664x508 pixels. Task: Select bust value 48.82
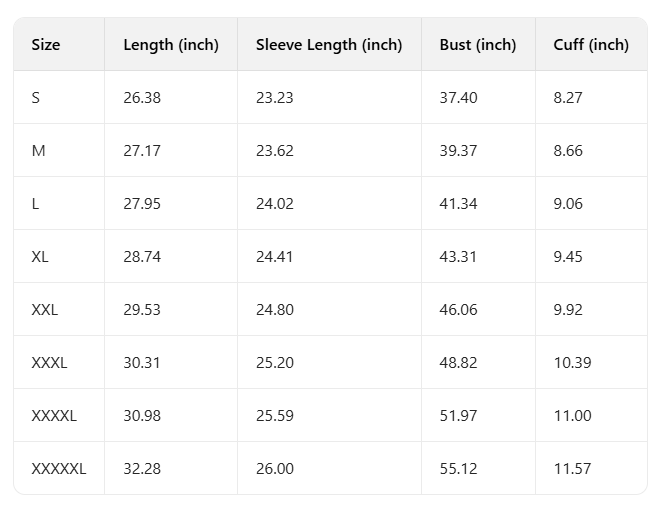pyautogui.click(x=458, y=363)
